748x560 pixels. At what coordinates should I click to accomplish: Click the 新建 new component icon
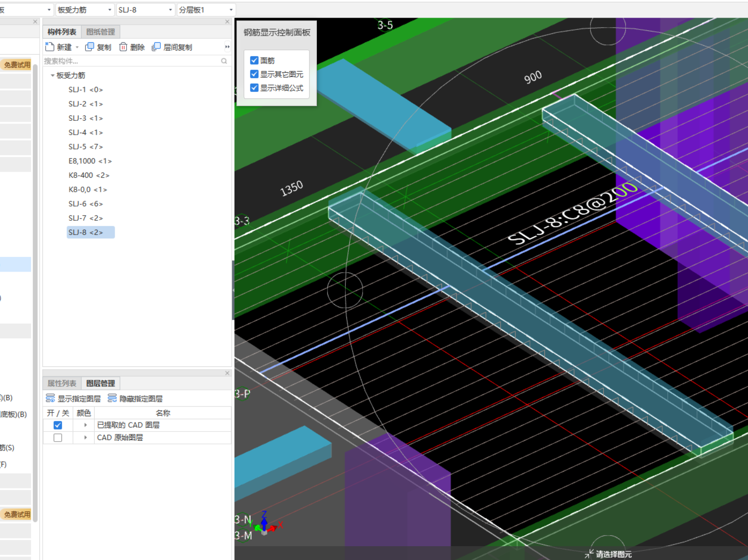click(x=49, y=47)
